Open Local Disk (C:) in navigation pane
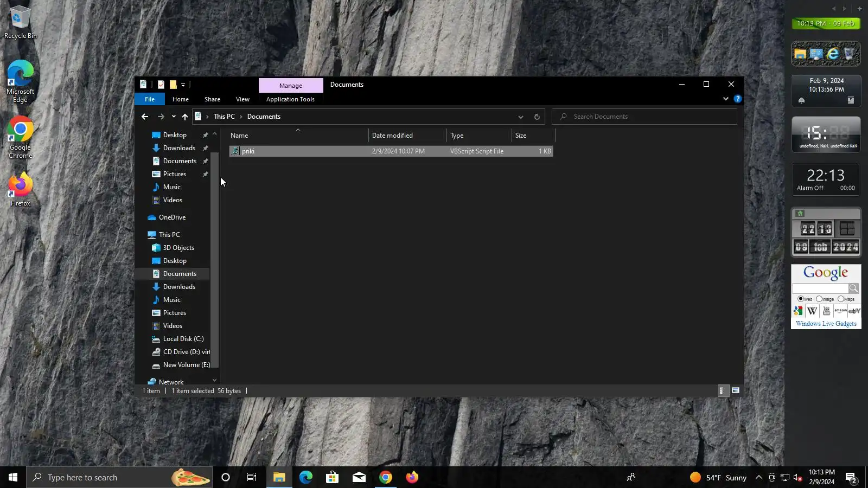Viewport: 868px width, 488px height. (183, 339)
